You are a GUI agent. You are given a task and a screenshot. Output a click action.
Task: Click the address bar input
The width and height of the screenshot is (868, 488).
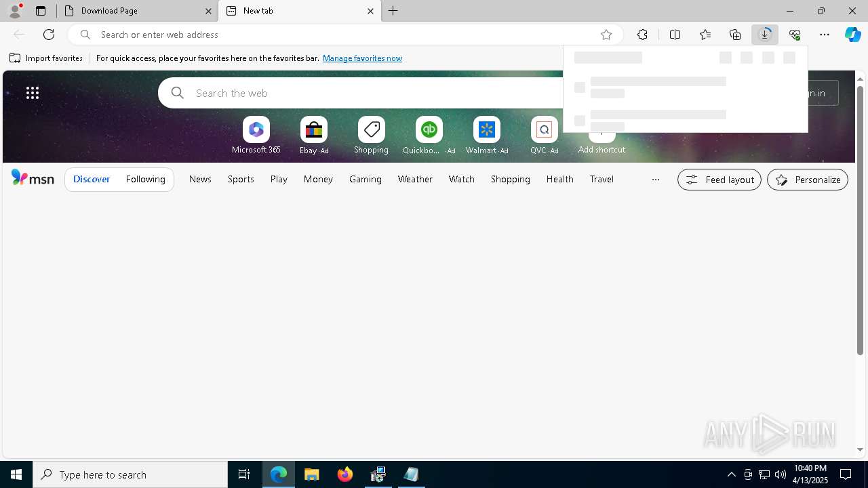[x=346, y=35]
